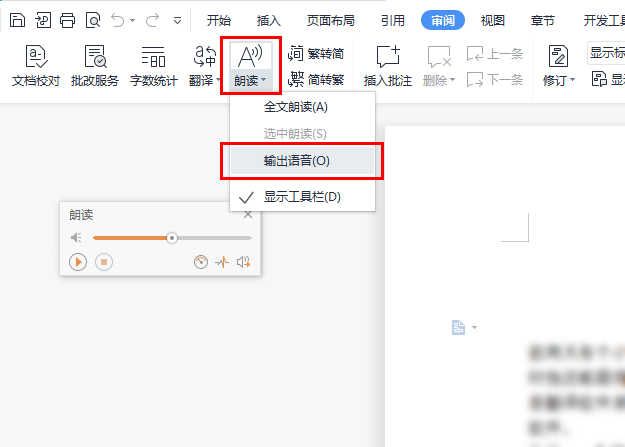Viewport: 625px width, 447px height.
Task: Click the reading speed gauge icon
Action: [201, 262]
